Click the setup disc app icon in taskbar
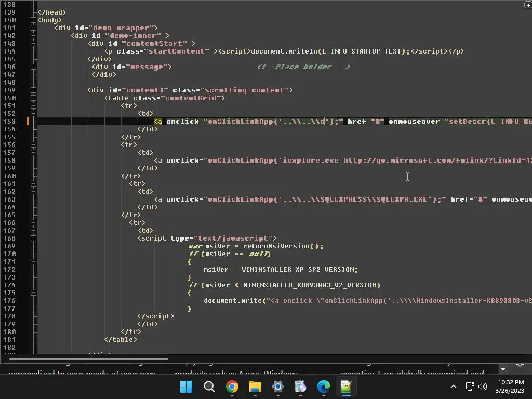Image resolution: width=532 pixels, height=399 pixels. tap(300, 387)
